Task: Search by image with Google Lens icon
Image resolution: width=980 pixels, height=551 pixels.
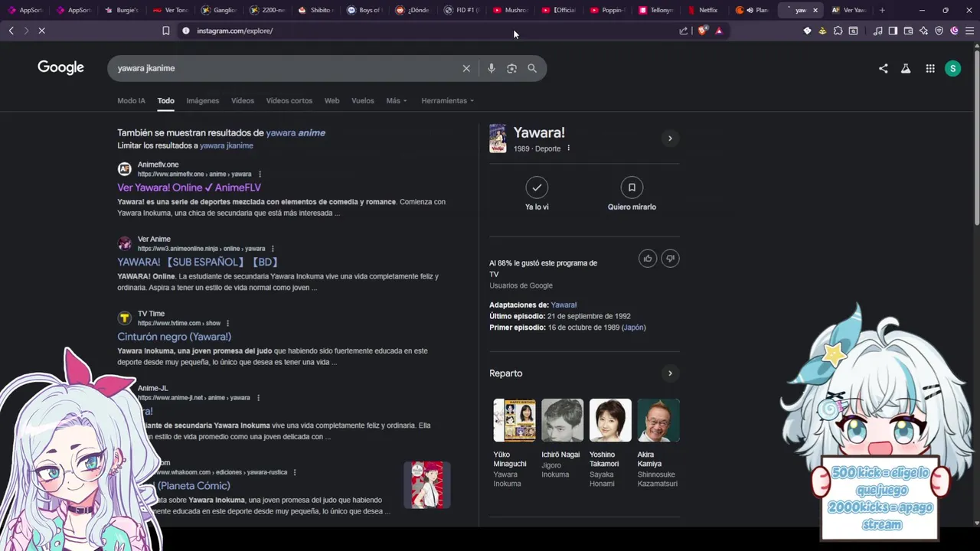Action: tap(511, 68)
